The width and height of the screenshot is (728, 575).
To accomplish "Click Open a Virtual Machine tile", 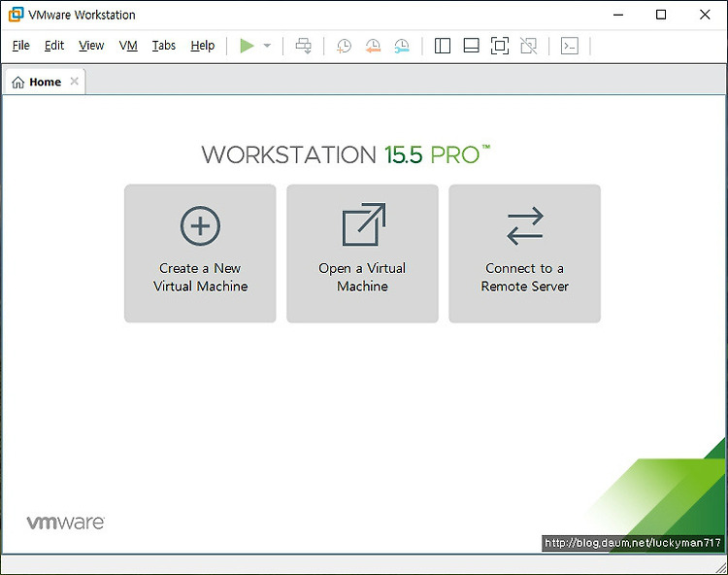I will pyautogui.click(x=362, y=254).
